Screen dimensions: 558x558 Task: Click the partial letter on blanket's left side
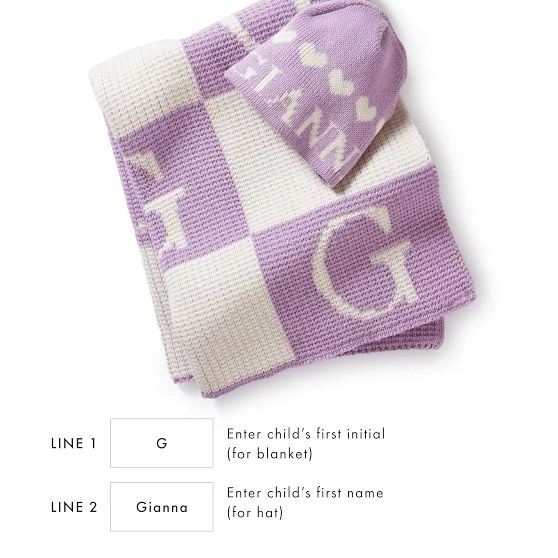coord(157,199)
